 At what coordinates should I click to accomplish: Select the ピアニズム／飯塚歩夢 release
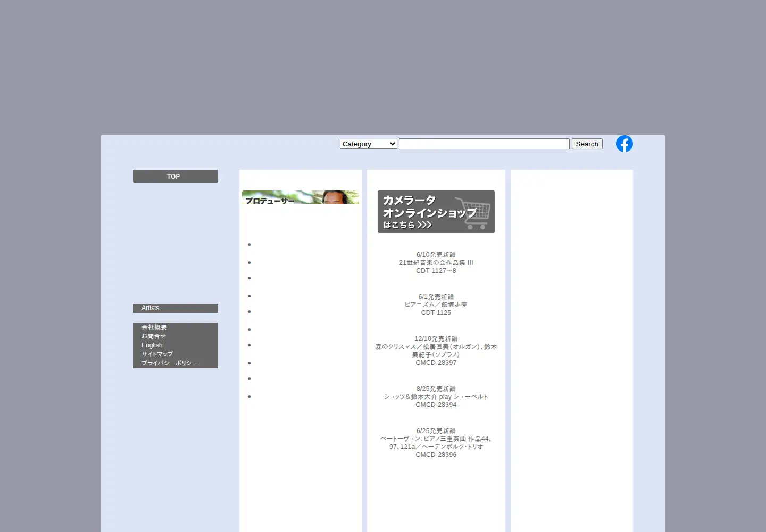[436, 305]
